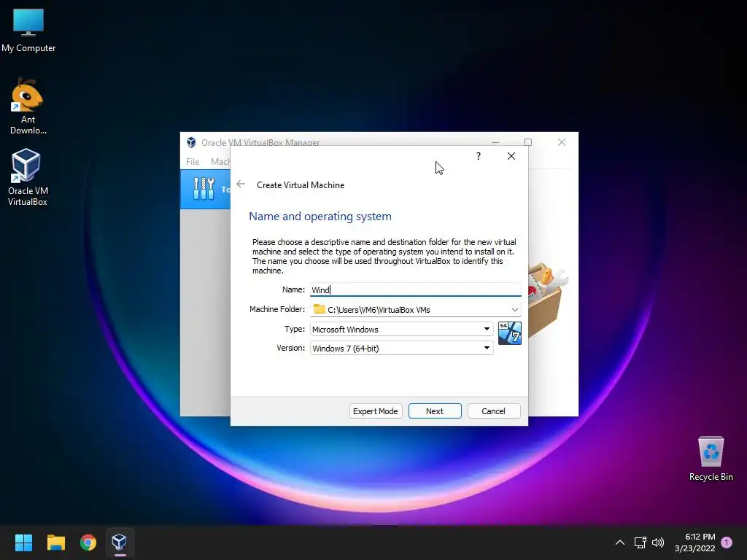Select Oracle VM VirtualBox desktop shortcut
The image size is (747, 560).
tap(28, 177)
